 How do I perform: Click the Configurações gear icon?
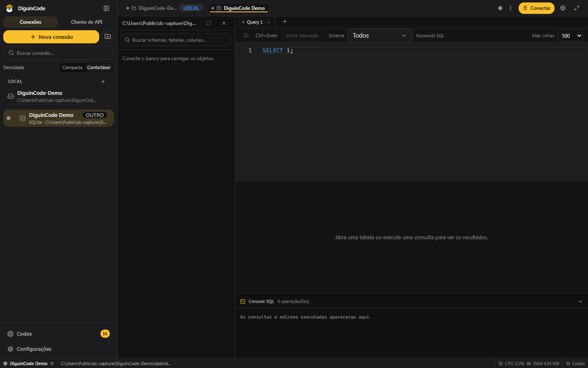click(x=11, y=349)
